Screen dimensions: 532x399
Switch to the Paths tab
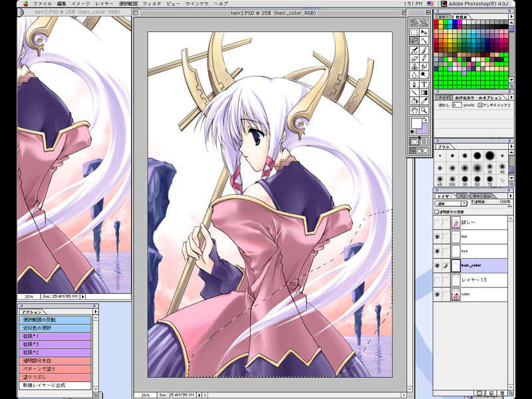tap(463, 196)
